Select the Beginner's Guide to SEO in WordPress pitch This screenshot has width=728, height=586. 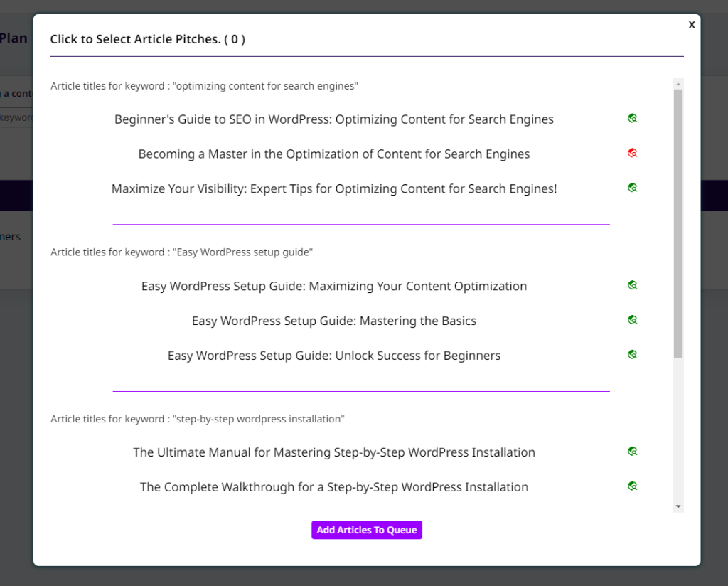(333, 119)
